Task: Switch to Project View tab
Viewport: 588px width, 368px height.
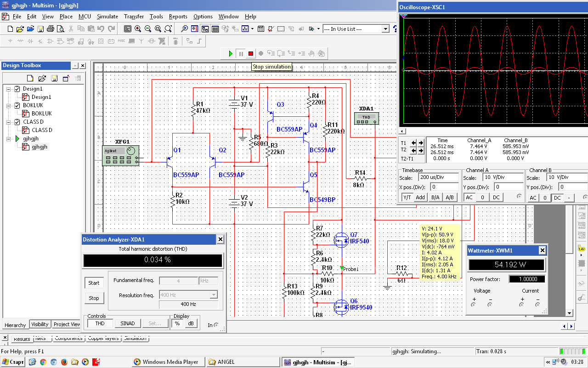Action: (x=67, y=324)
